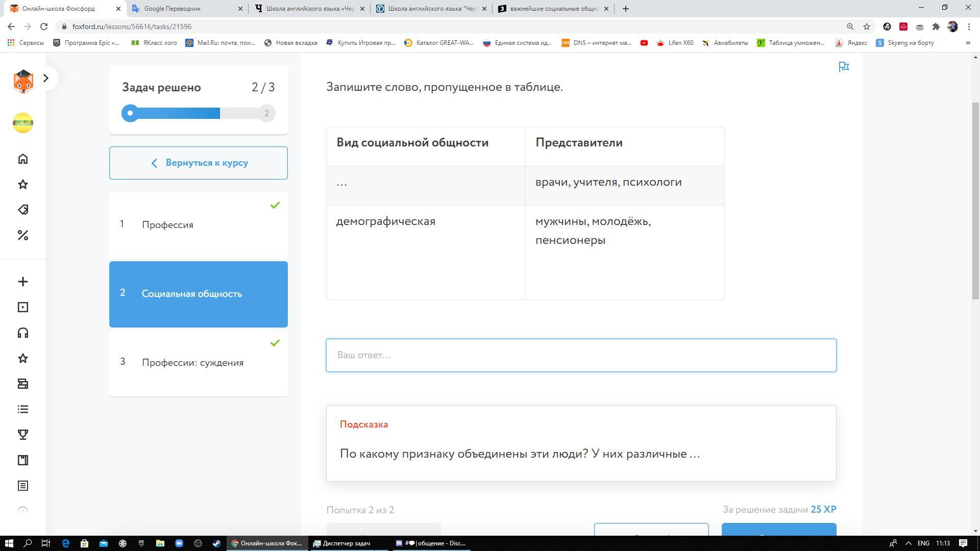Click the price tag icon in sidebar
This screenshot has width=980, height=551.
point(22,210)
